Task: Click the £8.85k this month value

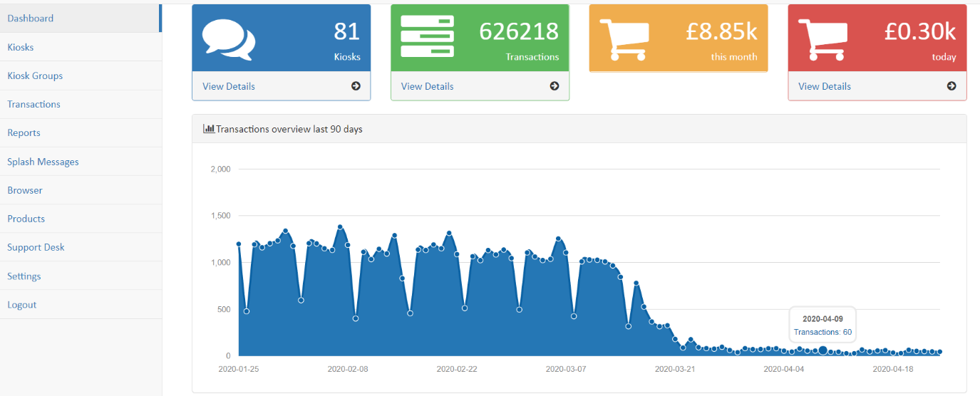Action: pyautogui.click(x=721, y=31)
